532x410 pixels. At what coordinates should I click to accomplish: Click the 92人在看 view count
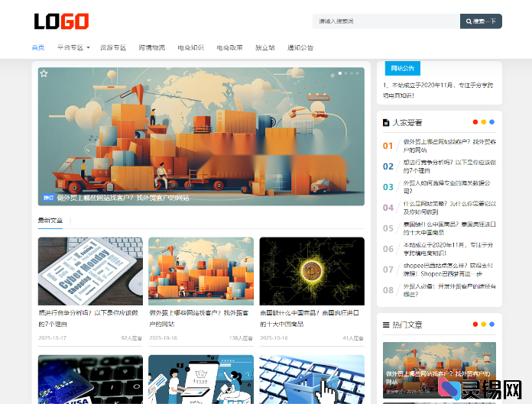coord(131,337)
